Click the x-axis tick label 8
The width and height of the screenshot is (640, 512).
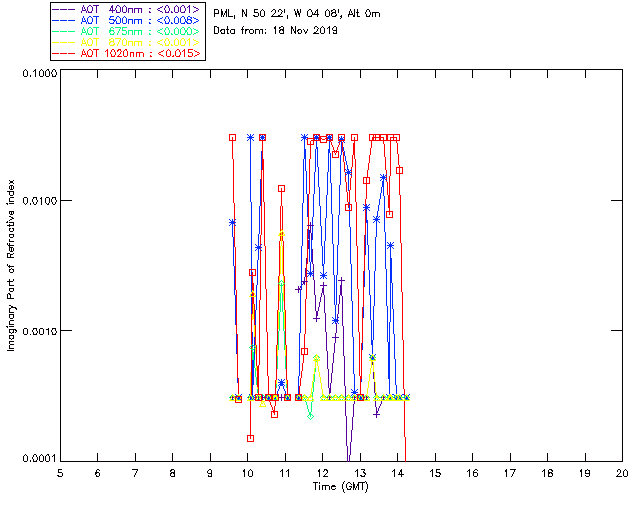click(x=173, y=473)
